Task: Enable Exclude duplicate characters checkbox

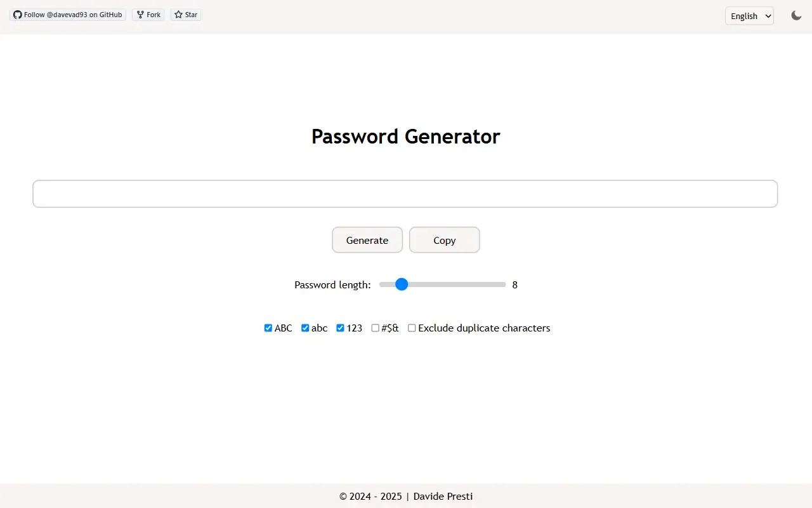Action: 412,328
